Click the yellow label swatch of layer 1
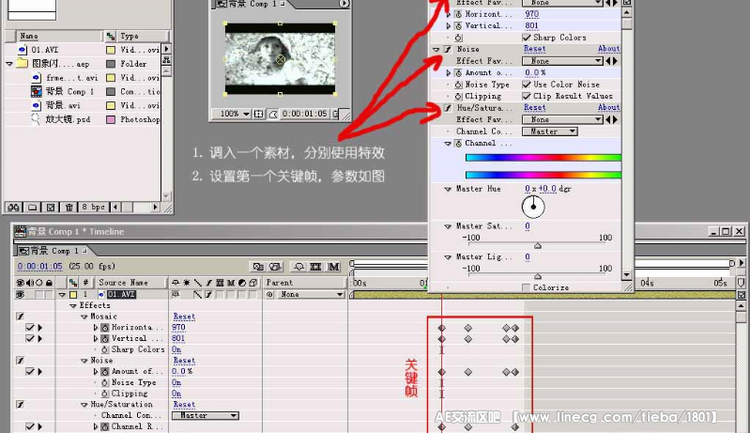Viewport: 750px width, 433px height. point(73,295)
